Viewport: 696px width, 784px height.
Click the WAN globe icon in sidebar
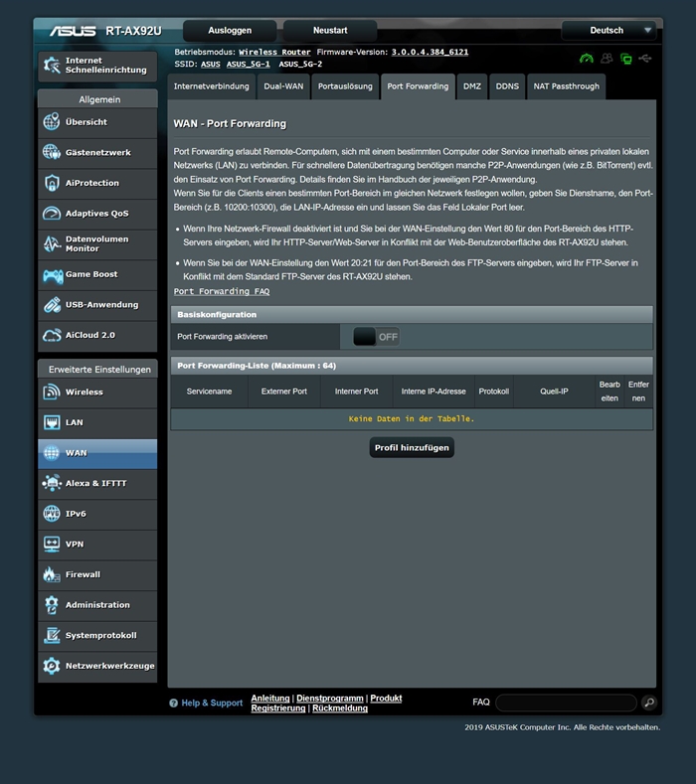(x=52, y=453)
